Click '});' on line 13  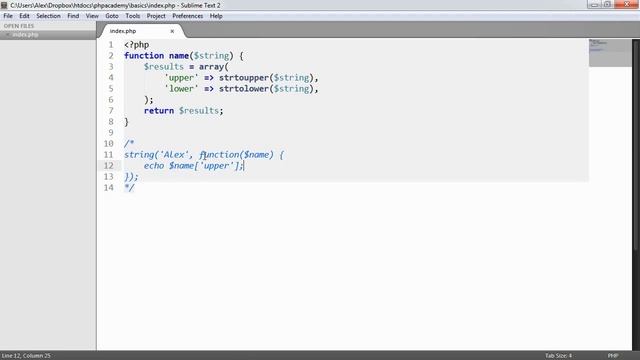pyautogui.click(x=131, y=177)
